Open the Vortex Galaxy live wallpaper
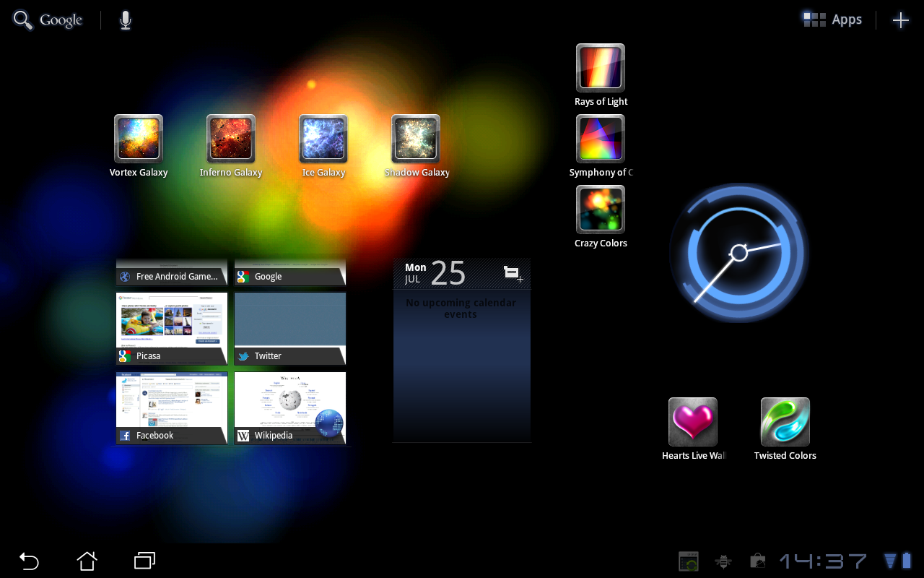The width and height of the screenshot is (924, 578). 138,139
